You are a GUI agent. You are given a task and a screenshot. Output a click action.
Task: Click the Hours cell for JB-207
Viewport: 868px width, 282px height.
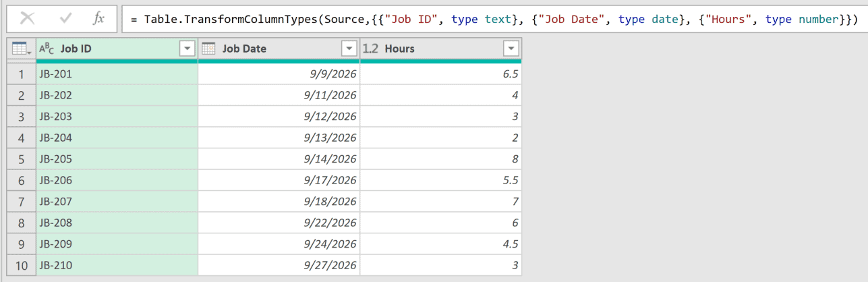click(x=440, y=202)
